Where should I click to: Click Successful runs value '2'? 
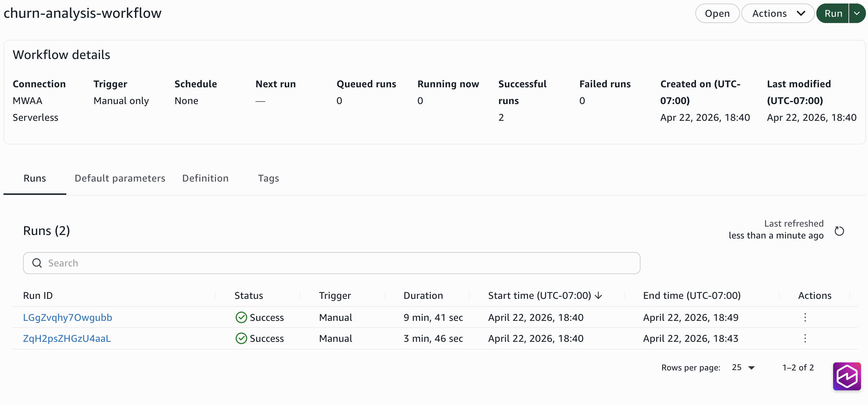501,117
